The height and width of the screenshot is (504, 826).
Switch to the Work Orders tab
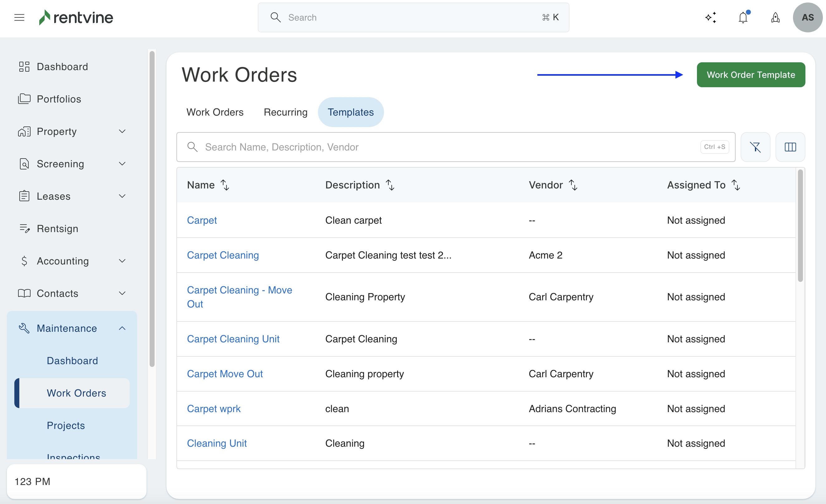click(215, 112)
